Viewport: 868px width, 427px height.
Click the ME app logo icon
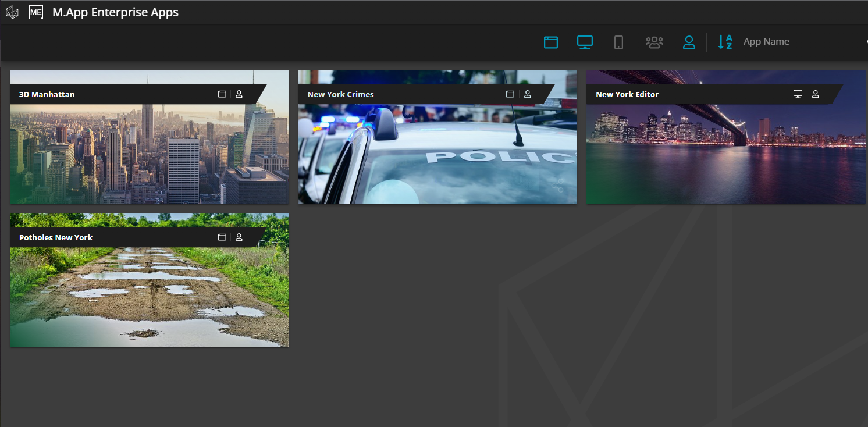(x=36, y=12)
